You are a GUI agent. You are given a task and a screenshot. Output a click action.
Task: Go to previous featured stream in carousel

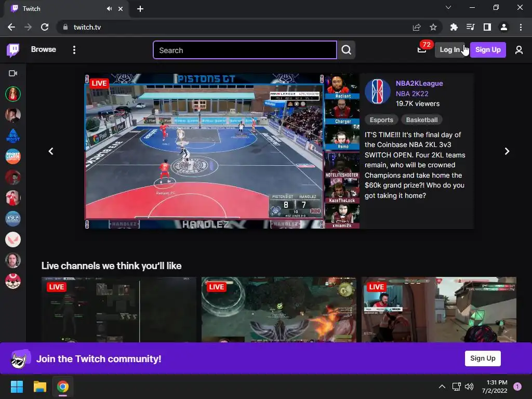[51, 151]
